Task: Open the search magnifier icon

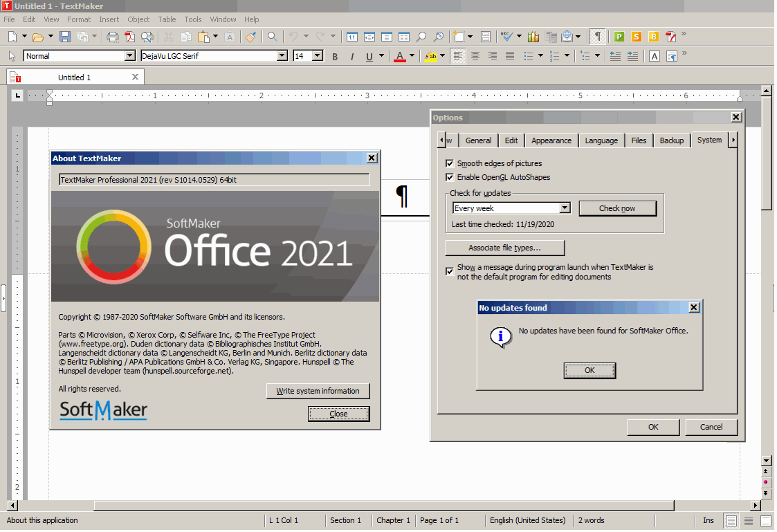Action: [x=273, y=37]
